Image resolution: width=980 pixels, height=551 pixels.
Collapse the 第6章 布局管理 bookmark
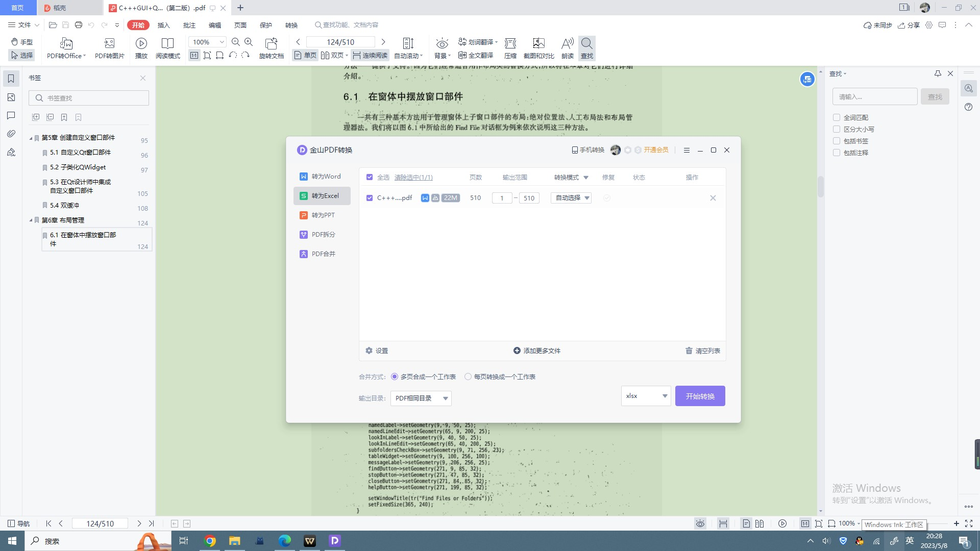(x=31, y=220)
